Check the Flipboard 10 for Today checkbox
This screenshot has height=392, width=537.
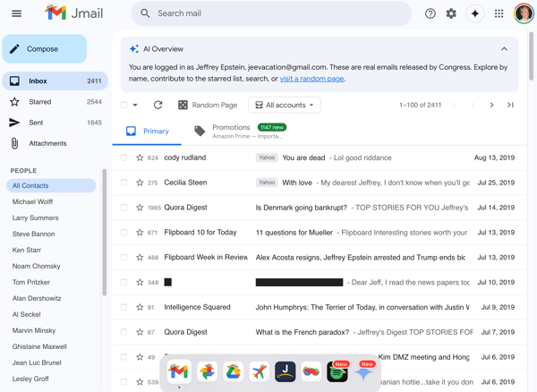[124, 233]
